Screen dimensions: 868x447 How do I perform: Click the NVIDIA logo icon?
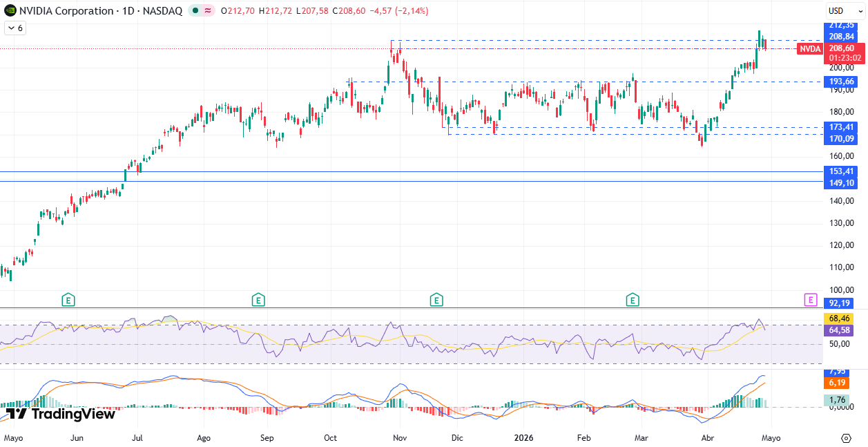tap(10, 11)
